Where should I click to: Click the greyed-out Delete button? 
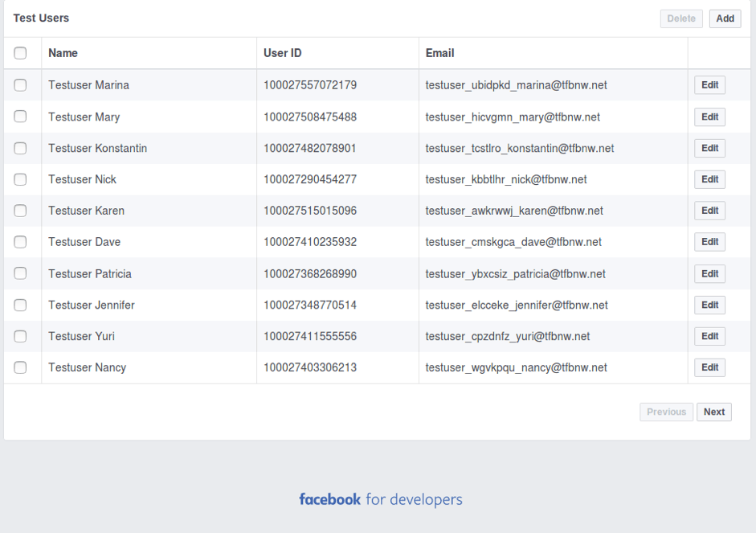(681, 18)
